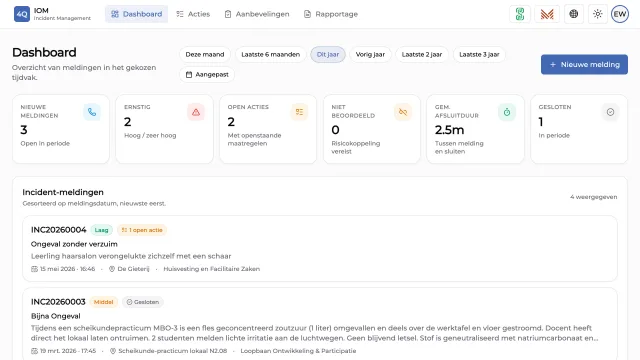Open the Nieuwe meldingen stat card

coord(61,129)
